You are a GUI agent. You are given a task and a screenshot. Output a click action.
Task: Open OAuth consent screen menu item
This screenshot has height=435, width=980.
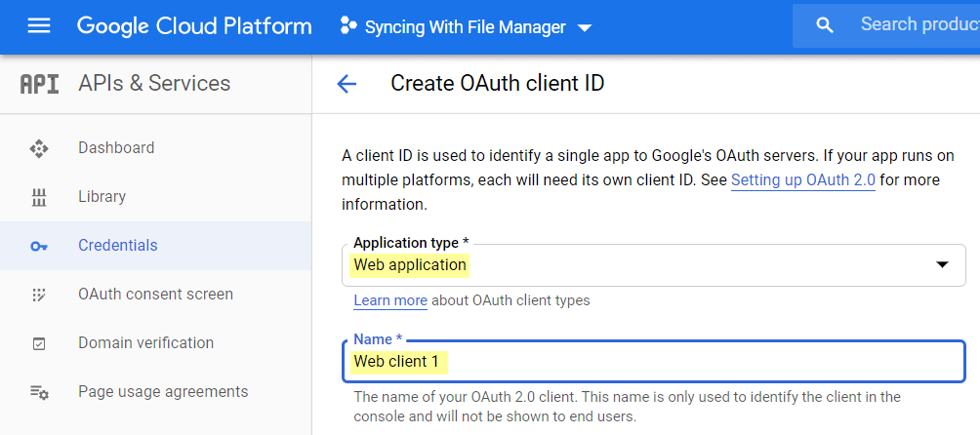pos(155,295)
